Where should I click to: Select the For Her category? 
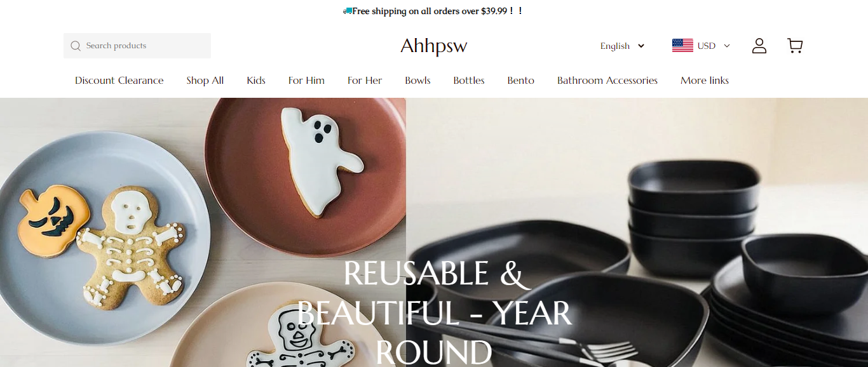coord(365,81)
